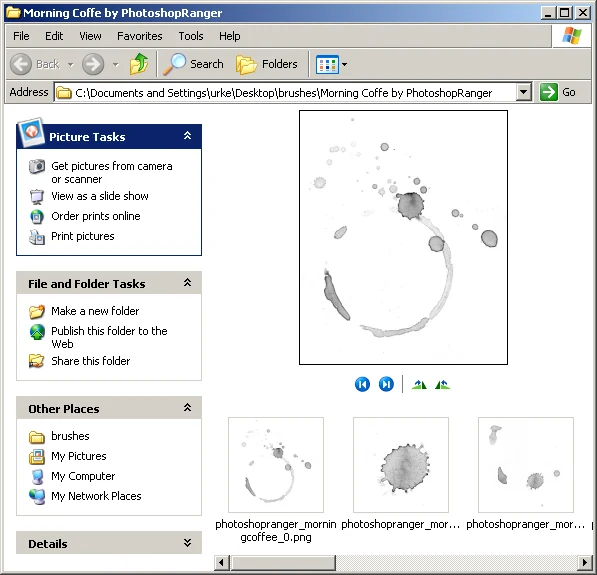Click the Windows flag logo
The width and height of the screenshot is (597, 575).
point(572,36)
